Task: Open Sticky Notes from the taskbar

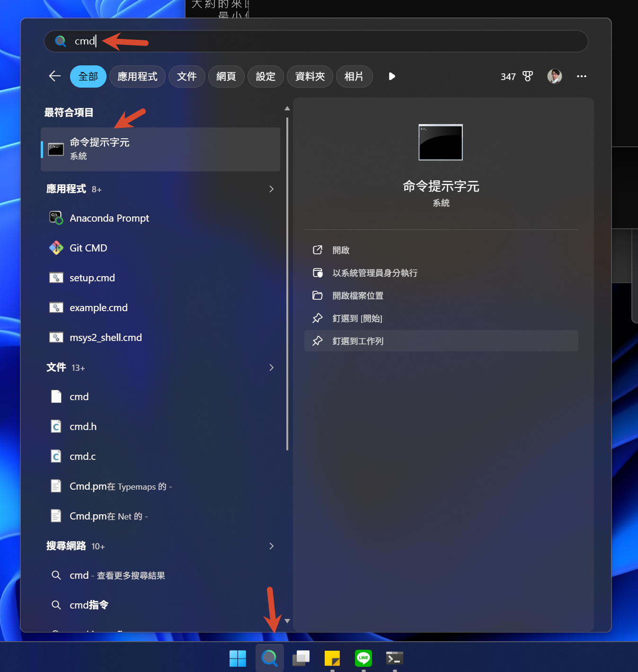Action: [x=332, y=658]
